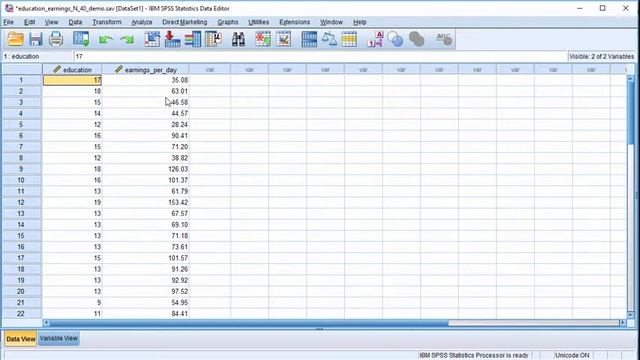Click the horizontal scrollbar thumb
Screen dimensions: 640x360
coord(249,323)
